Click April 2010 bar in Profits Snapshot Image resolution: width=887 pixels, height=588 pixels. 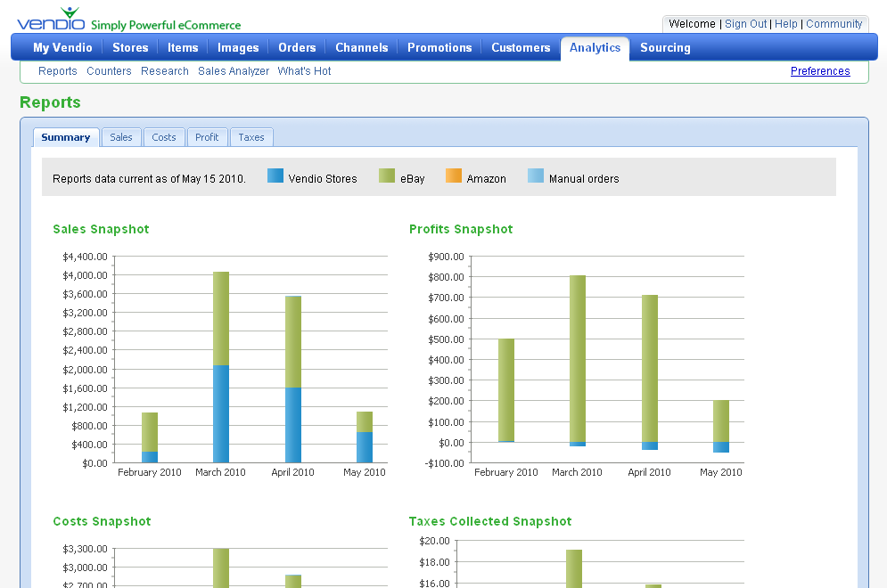point(650,370)
